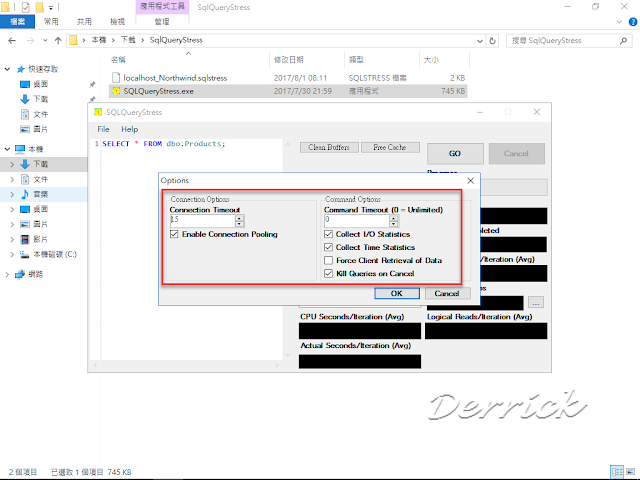Viewport: 640px width, 480px height.
Task: Click the ellipsis button near Logical Reads
Action: 536,302
